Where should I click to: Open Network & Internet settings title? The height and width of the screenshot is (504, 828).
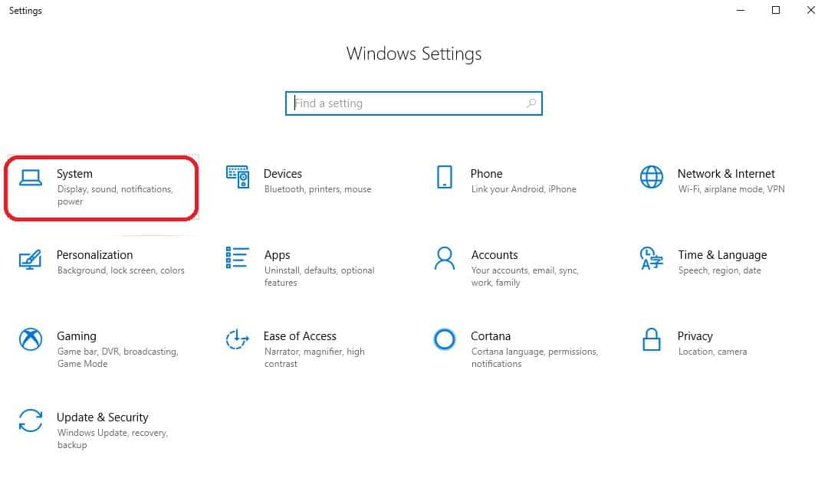726,174
